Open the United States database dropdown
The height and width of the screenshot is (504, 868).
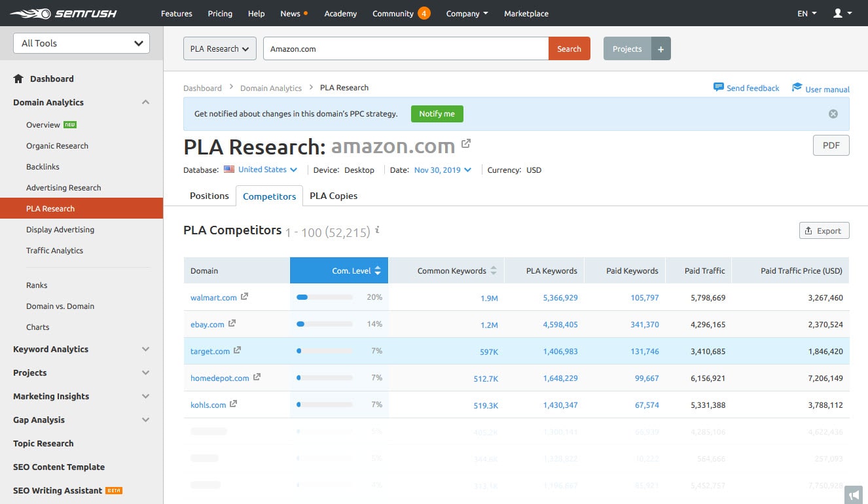pos(262,170)
